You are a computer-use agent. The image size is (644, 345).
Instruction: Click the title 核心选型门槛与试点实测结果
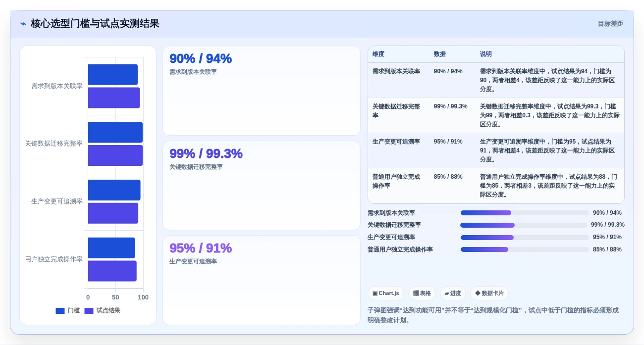click(x=95, y=24)
